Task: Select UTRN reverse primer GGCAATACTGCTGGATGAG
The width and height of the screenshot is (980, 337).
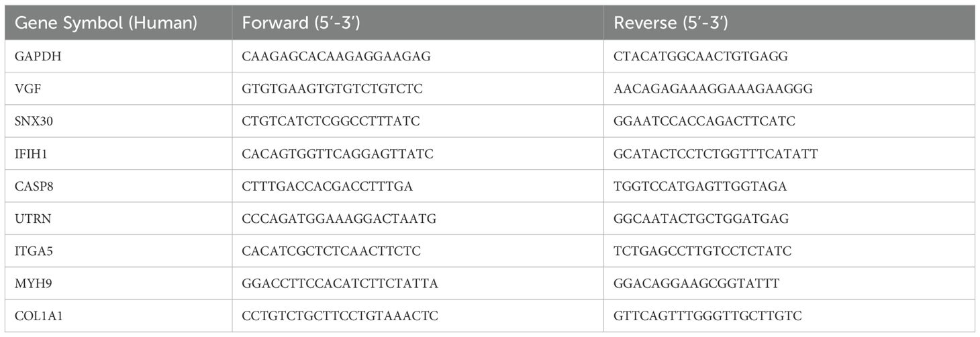Action: (701, 218)
